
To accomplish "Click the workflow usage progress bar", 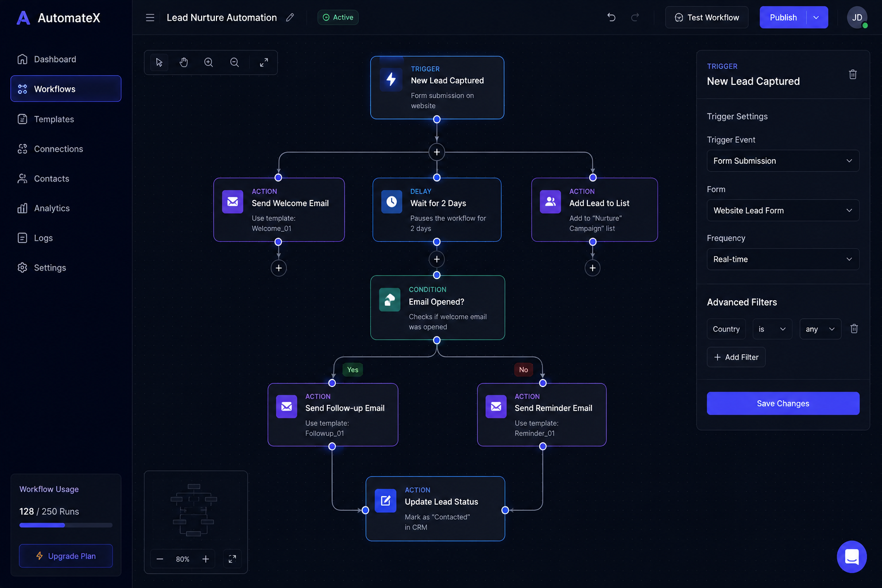I will click(x=65, y=525).
